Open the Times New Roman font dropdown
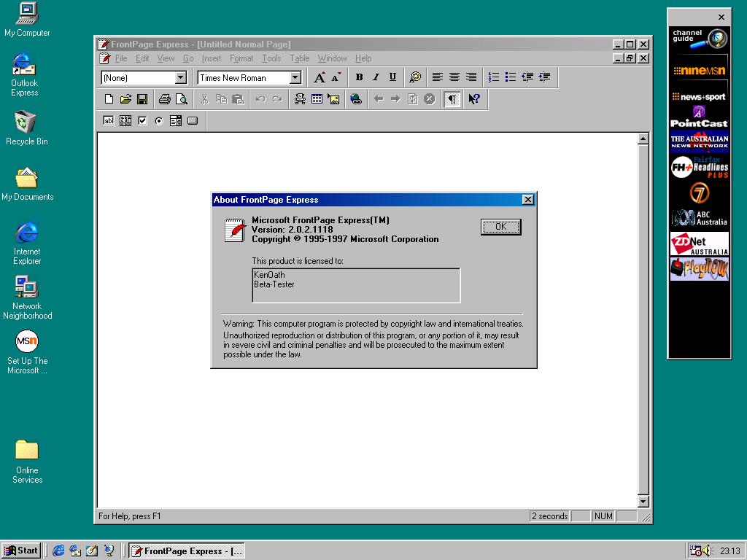The width and height of the screenshot is (747, 560). (x=295, y=77)
